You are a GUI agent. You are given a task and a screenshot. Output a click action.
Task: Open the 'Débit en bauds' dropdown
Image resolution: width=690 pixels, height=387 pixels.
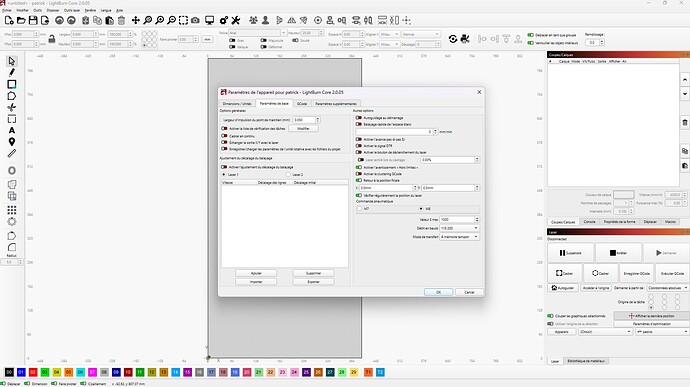coord(459,228)
